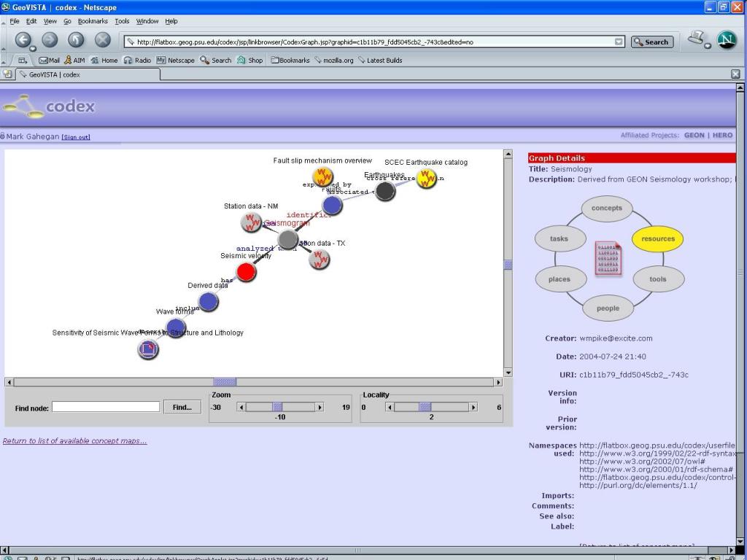Select the gray Seismogram node
Screen dimensions: 747x560
tap(287, 239)
